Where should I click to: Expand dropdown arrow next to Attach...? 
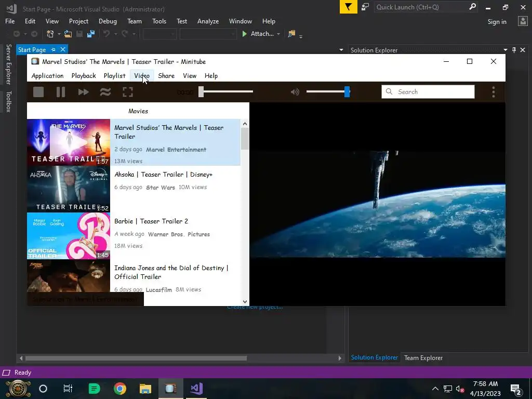click(x=278, y=34)
